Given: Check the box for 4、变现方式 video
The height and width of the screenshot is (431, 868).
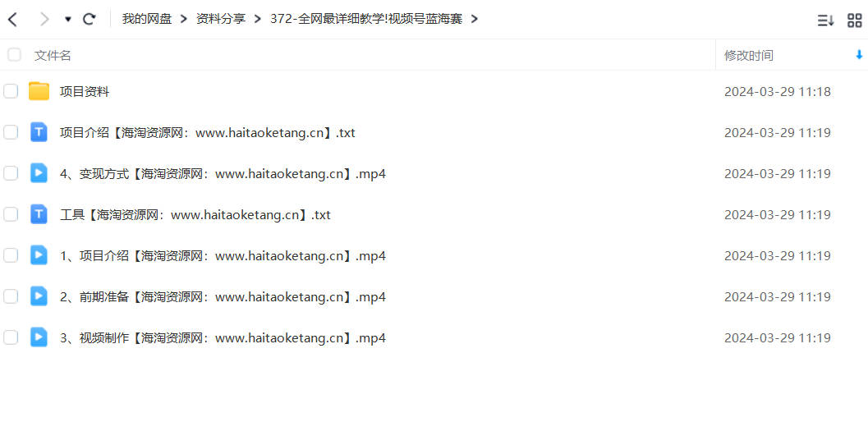Looking at the screenshot, I should [11, 173].
